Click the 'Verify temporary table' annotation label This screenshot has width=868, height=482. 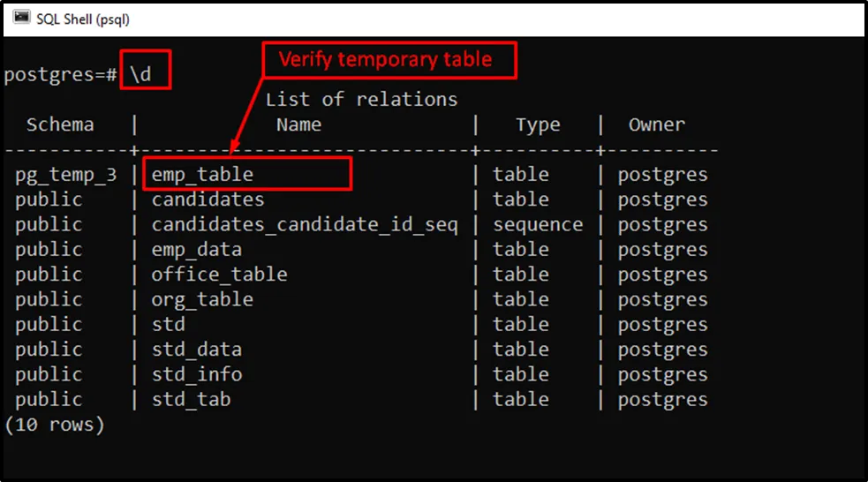[388, 60]
